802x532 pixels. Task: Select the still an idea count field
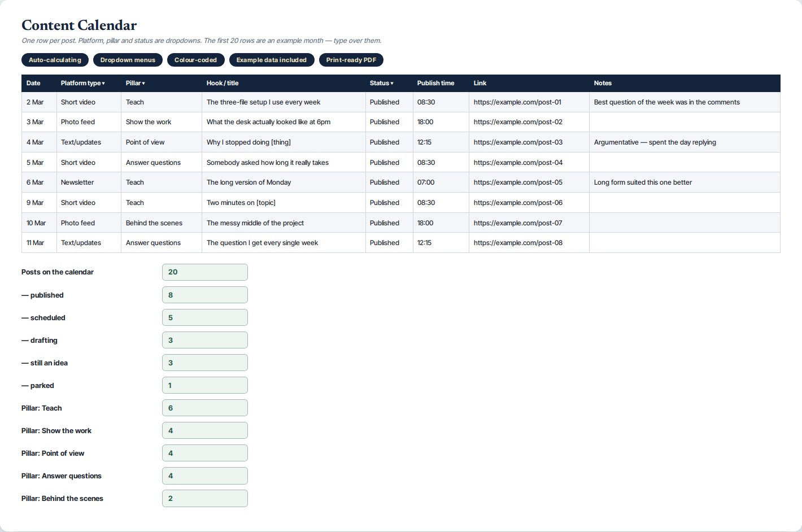(x=205, y=363)
